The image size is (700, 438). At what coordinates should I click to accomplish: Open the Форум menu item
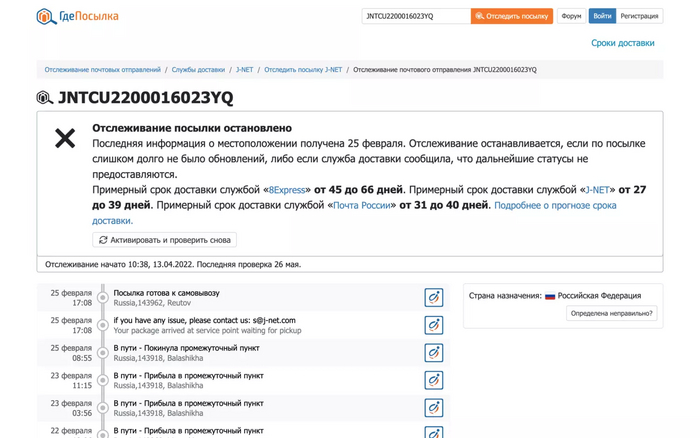tap(571, 16)
